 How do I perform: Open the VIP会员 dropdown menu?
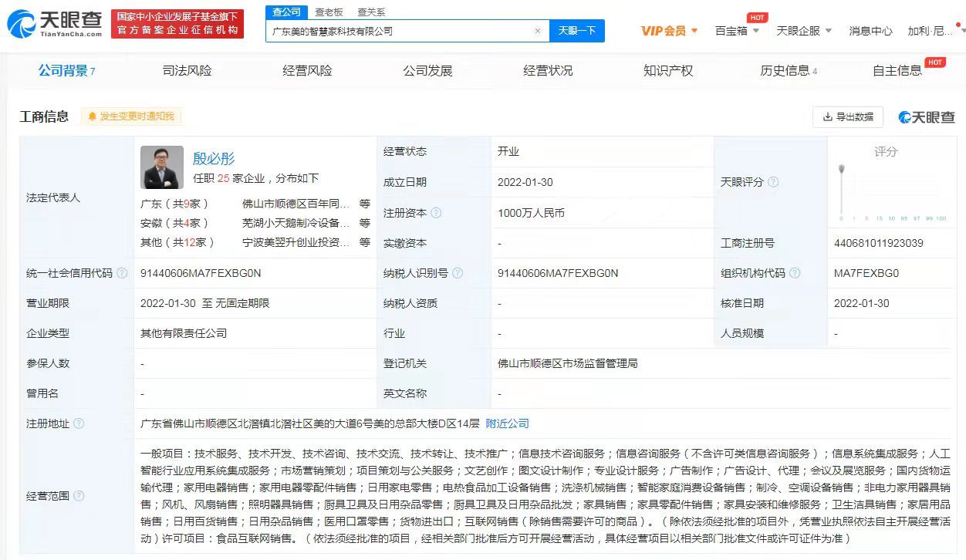coord(669,31)
